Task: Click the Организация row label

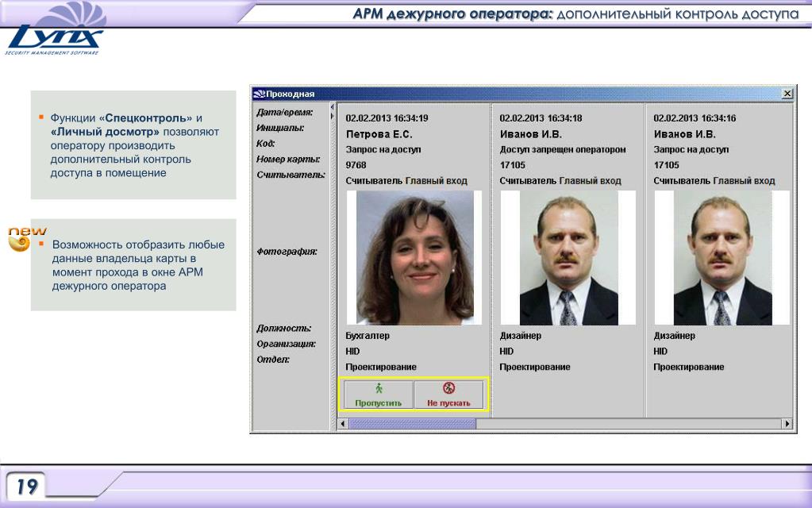Action: (x=286, y=344)
